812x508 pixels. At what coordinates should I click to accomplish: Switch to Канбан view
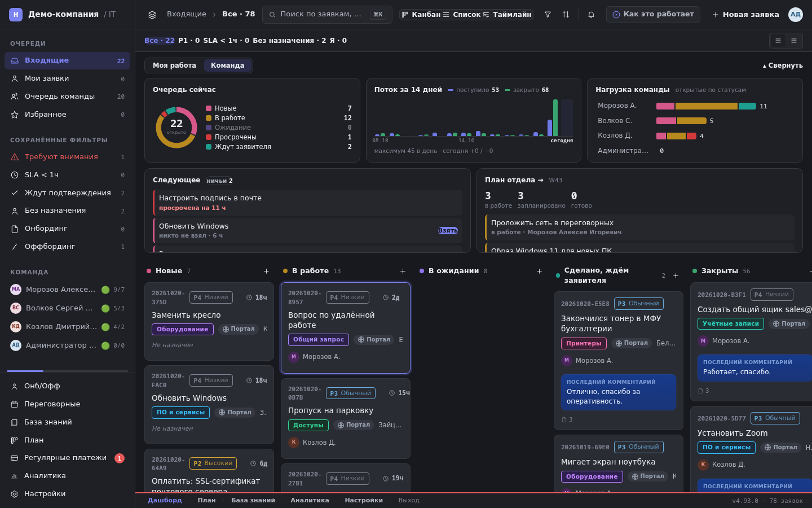[421, 15]
